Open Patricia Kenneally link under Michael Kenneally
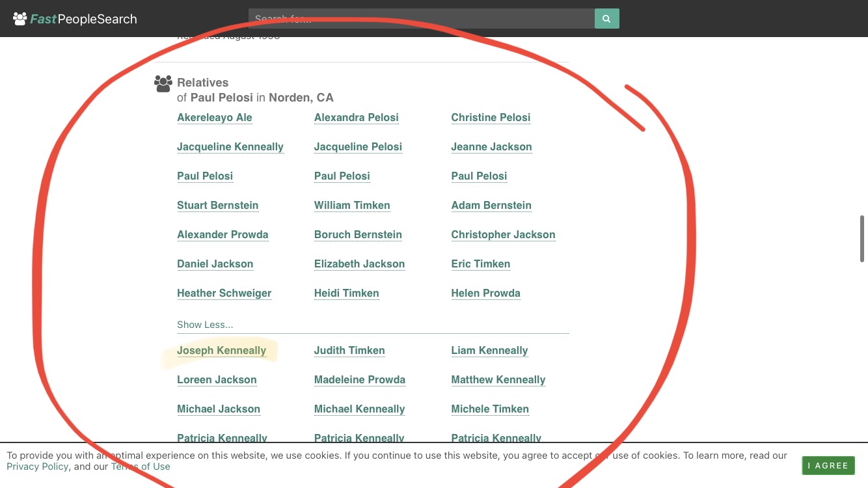 click(359, 438)
